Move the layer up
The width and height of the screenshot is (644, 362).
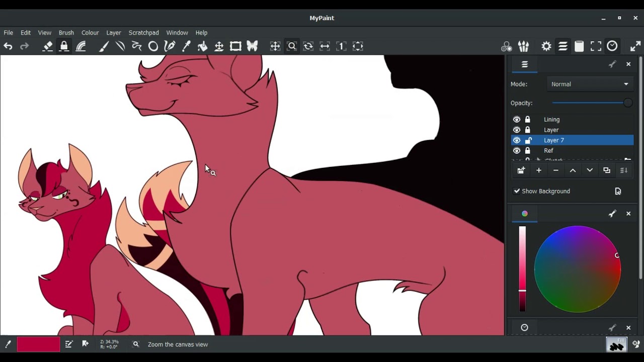pyautogui.click(x=573, y=170)
